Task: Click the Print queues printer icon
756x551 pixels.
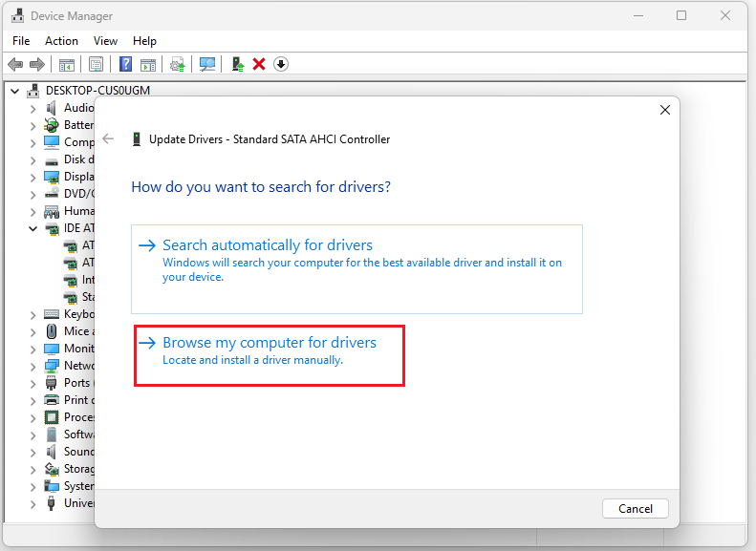Action: tap(52, 400)
